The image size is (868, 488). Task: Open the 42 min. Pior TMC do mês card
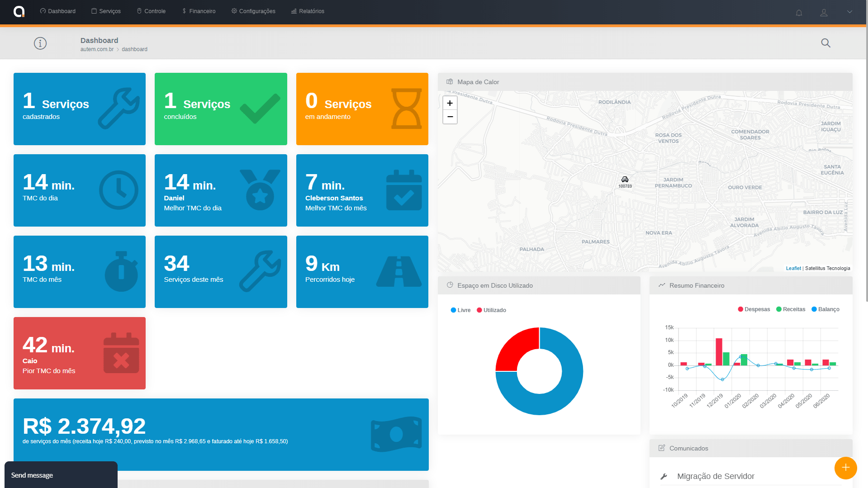click(80, 353)
